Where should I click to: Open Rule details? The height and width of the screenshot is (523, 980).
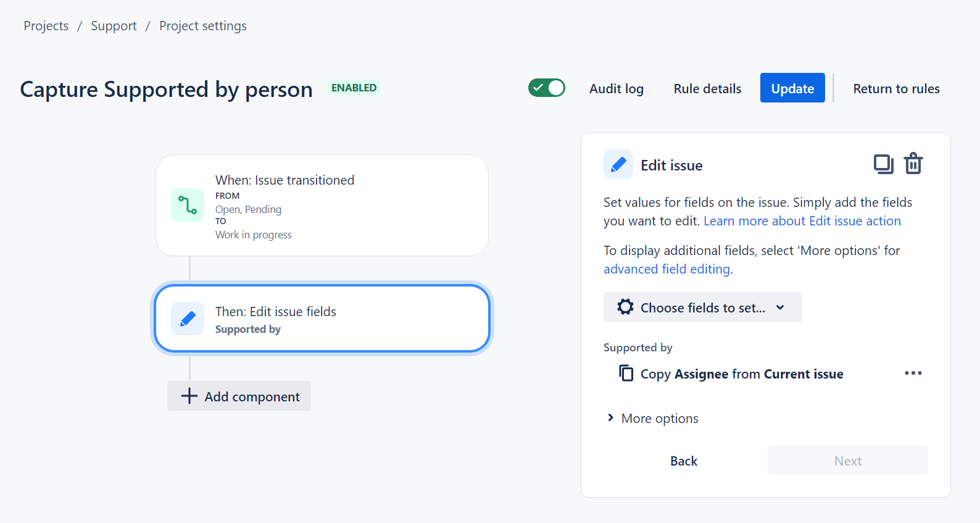pyautogui.click(x=707, y=89)
